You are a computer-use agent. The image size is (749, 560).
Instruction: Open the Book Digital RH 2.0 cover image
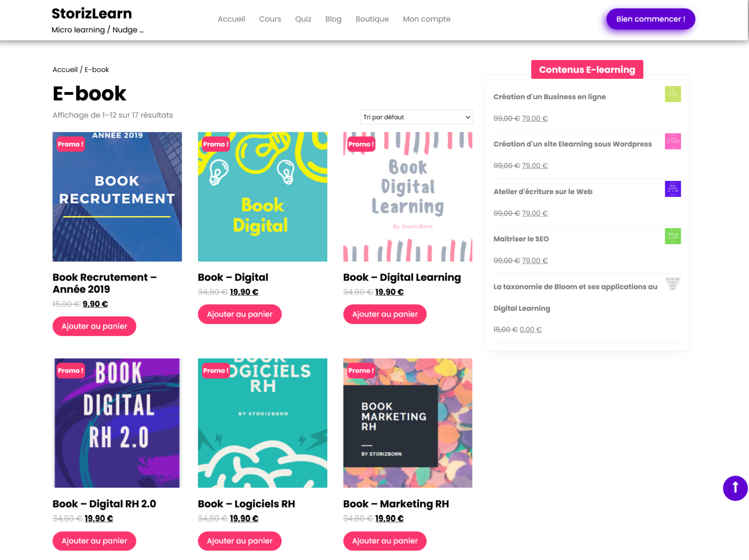click(x=117, y=423)
